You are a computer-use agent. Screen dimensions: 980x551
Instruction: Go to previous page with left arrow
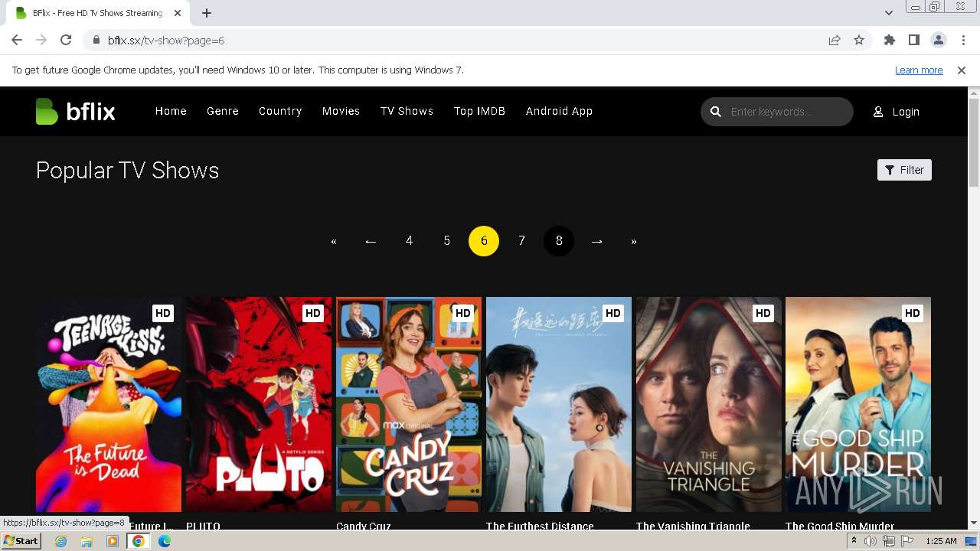371,241
